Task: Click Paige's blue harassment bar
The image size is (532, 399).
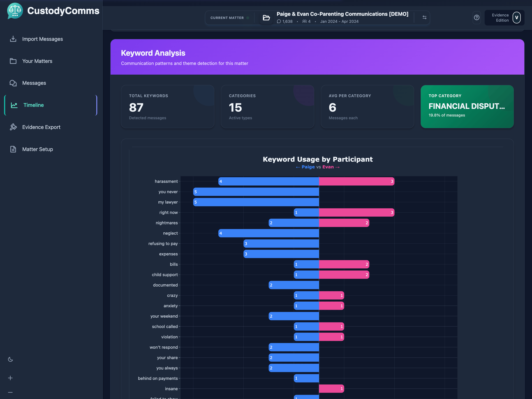Action: pos(269,181)
